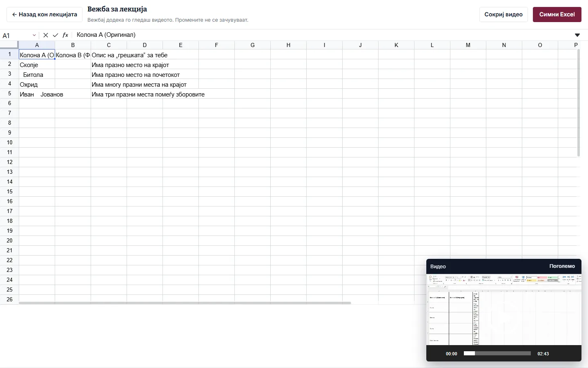This screenshot has width=588, height=368.
Task: Select header cell 'Опис на „грешката“ за тебе'
Action: pos(109,55)
